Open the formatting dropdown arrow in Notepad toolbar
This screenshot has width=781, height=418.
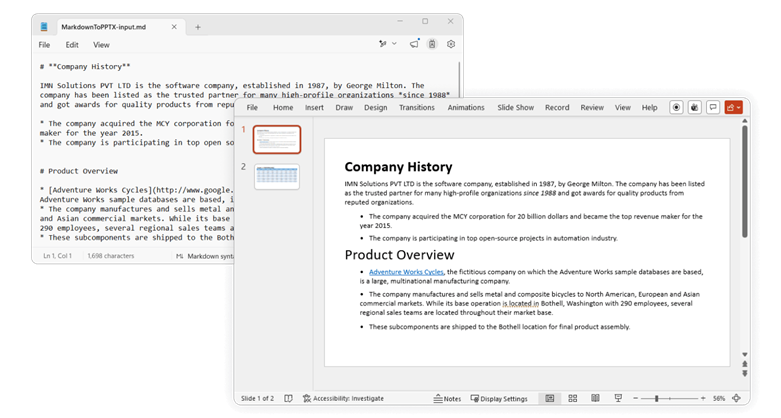394,44
